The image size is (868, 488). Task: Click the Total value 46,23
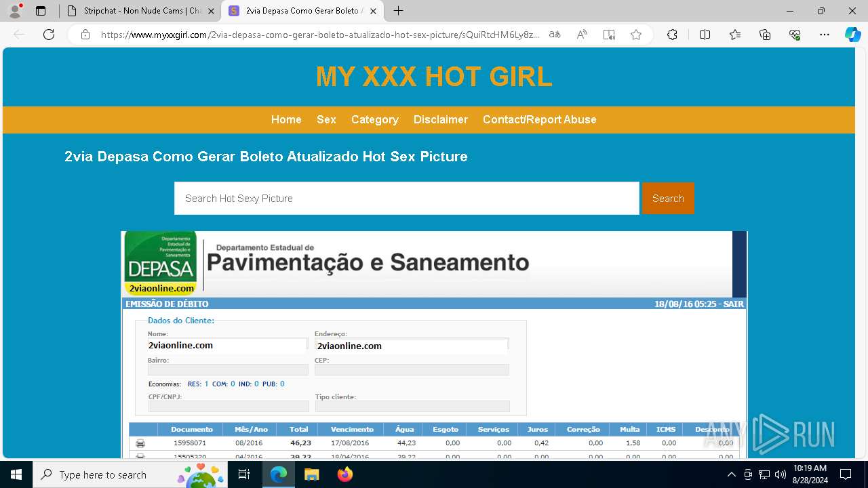click(300, 443)
